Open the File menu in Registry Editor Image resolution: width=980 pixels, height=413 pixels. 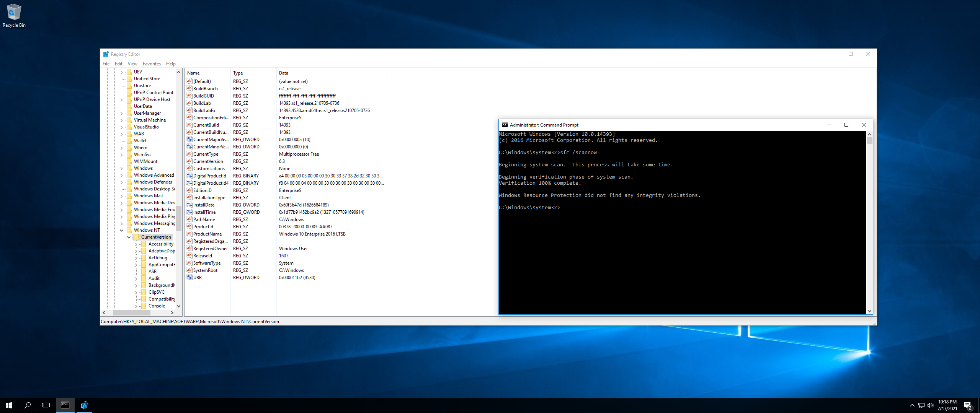[106, 64]
